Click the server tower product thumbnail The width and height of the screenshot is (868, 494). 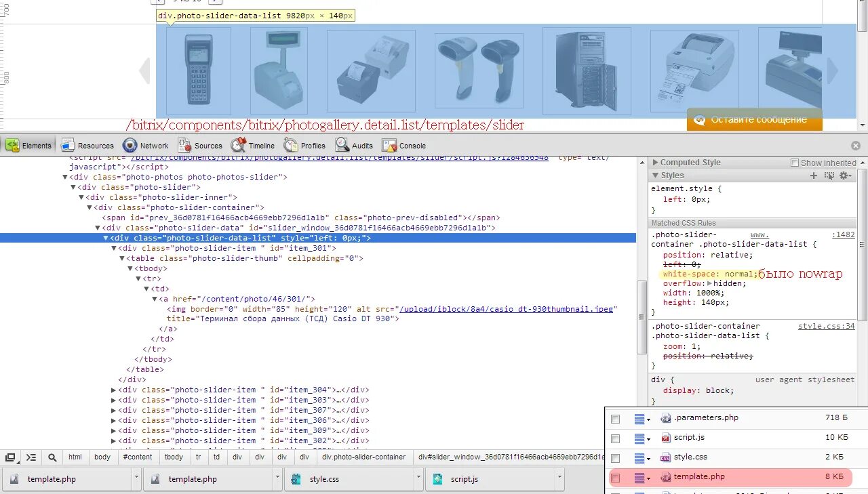tap(587, 71)
